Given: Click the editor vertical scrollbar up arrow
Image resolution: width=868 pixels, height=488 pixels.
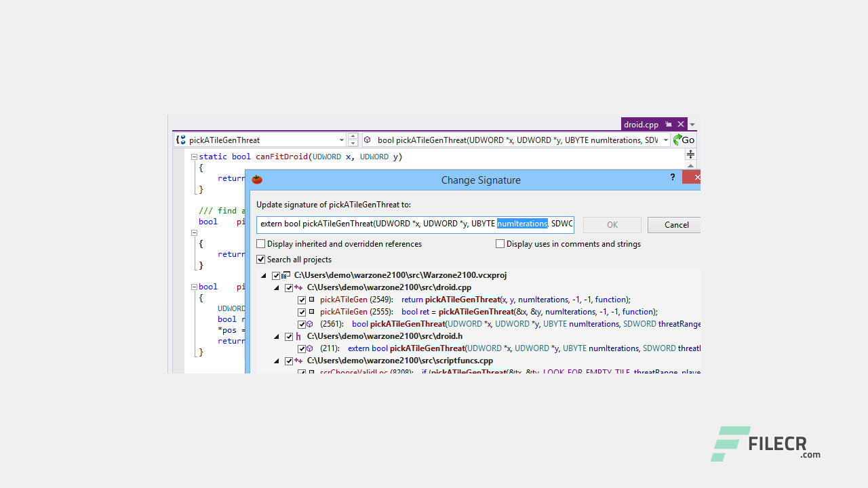Looking at the screenshot, I should pos(690,165).
